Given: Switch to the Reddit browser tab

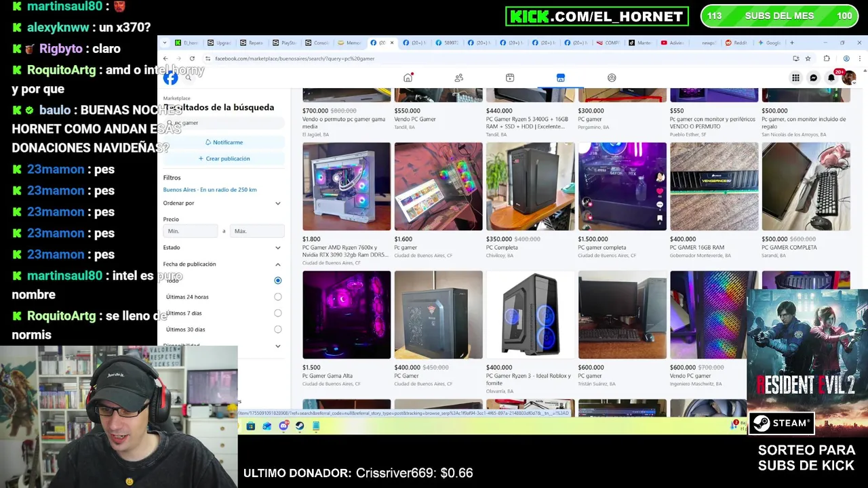Looking at the screenshot, I should coord(736,43).
